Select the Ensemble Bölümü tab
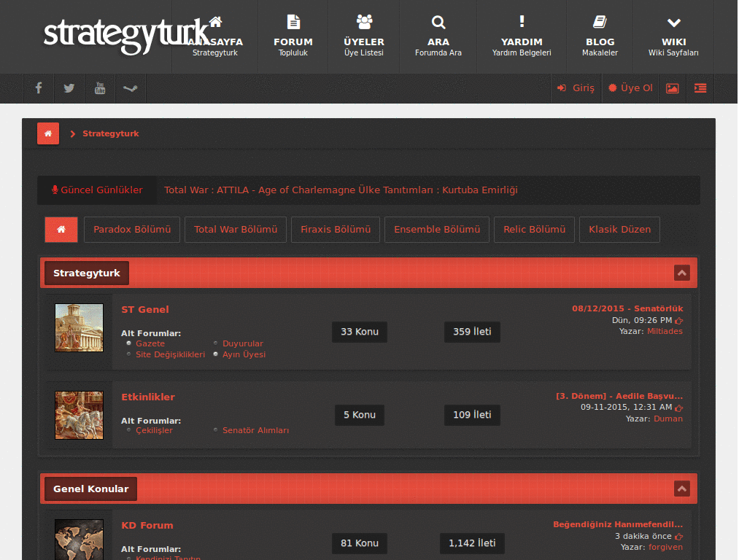Viewport: 747px width, 560px height. (437, 230)
